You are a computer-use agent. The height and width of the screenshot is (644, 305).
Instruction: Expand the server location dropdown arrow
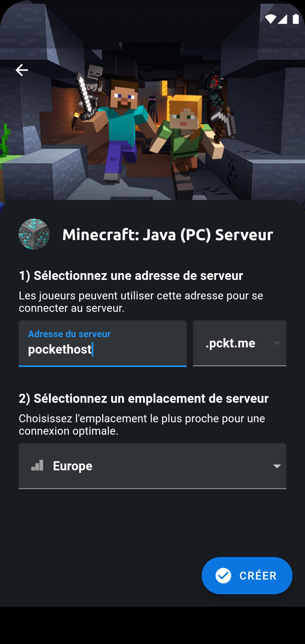click(x=277, y=466)
